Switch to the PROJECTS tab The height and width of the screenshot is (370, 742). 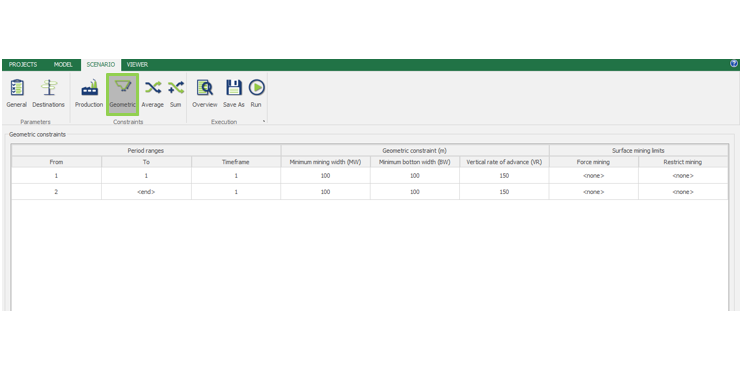tap(23, 65)
